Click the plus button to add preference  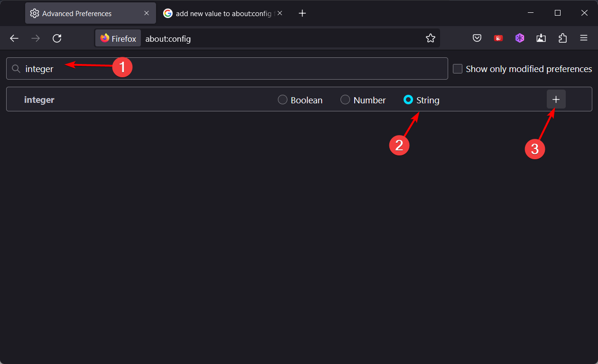[x=556, y=100]
